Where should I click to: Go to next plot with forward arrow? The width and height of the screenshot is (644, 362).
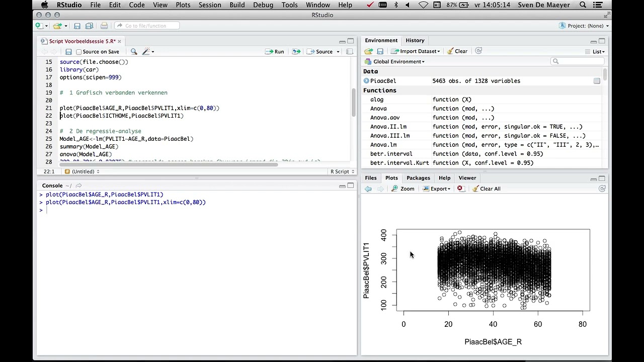tap(380, 189)
